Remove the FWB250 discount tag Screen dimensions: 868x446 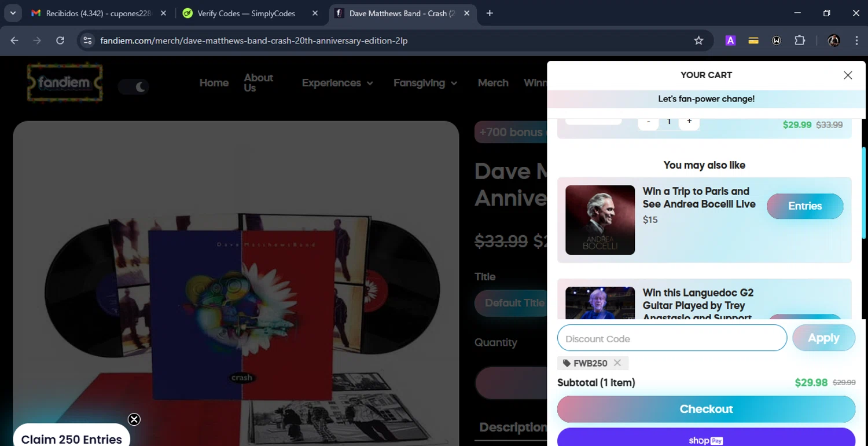coord(617,363)
